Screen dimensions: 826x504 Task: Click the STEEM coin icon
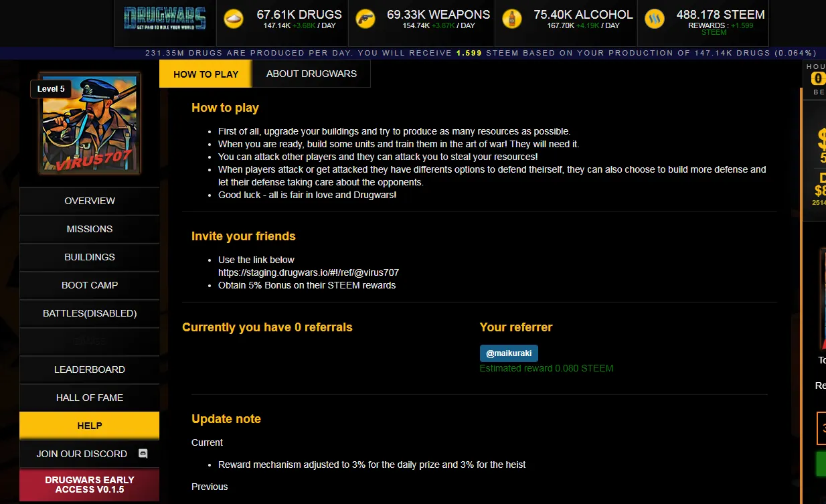pyautogui.click(x=655, y=19)
